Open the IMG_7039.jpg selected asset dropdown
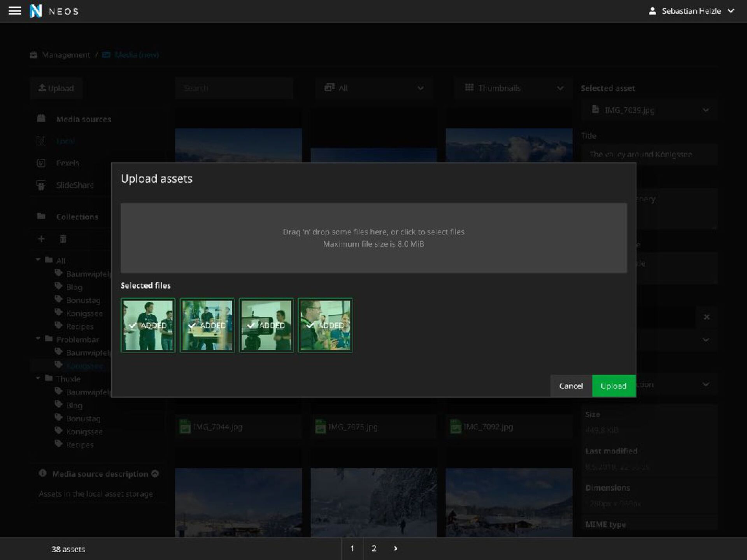747x560 pixels. (x=650, y=110)
